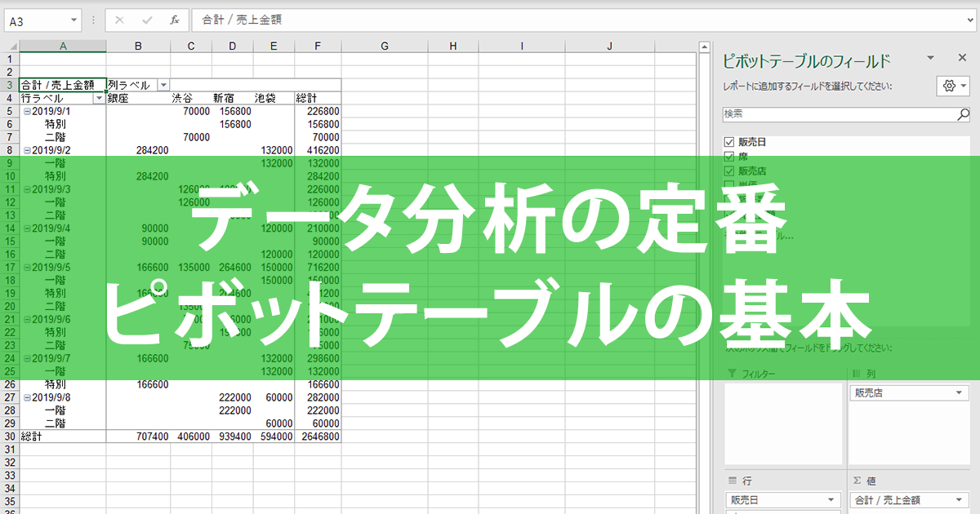
Task: Close the PivotTable Fields pane
Action: coord(962,58)
